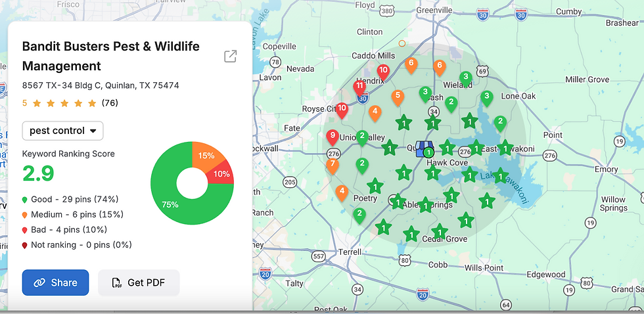The image size is (644, 314).
Task: Click the orange 4 pin next to Poetry
Action: tap(342, 193)
